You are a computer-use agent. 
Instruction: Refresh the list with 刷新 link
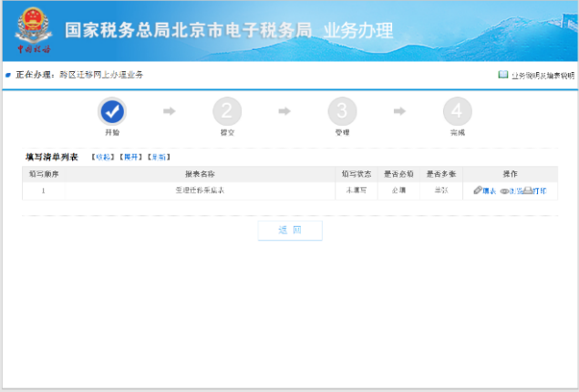pyautogui.click(x=159, y=157)
